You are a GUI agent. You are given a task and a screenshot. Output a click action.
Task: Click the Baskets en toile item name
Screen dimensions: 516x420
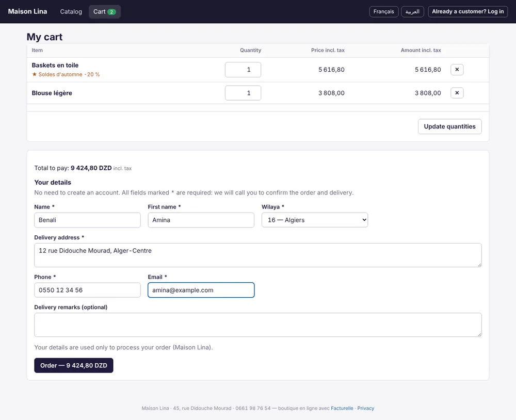coord(55,65)
